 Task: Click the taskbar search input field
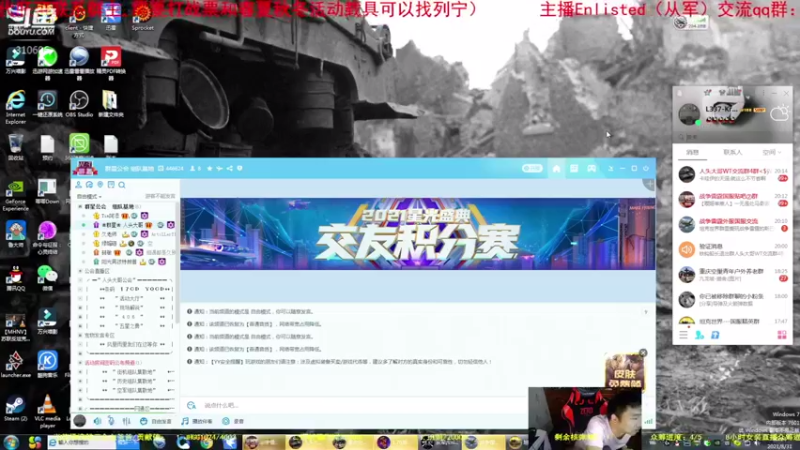coord(82,442)
